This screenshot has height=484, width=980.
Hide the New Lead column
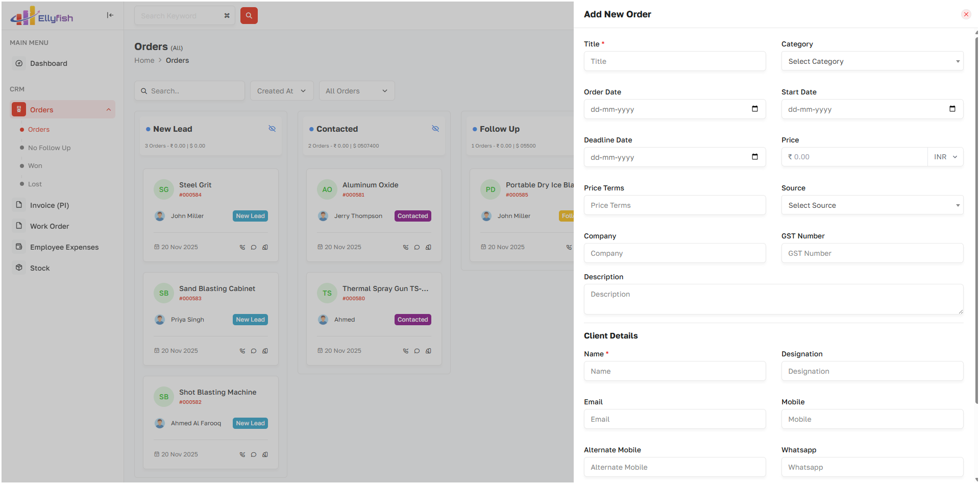point(272,129)
